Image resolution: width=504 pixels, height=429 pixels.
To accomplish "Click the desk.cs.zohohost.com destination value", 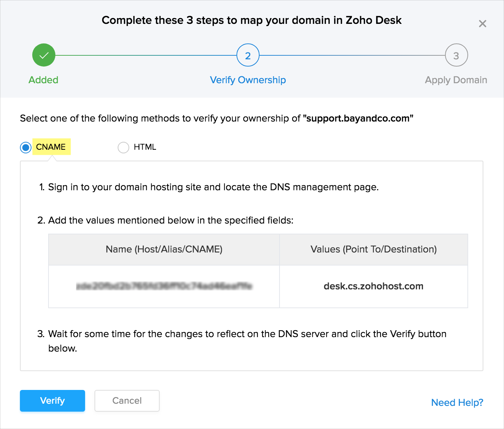I will [x=373, y=286].
